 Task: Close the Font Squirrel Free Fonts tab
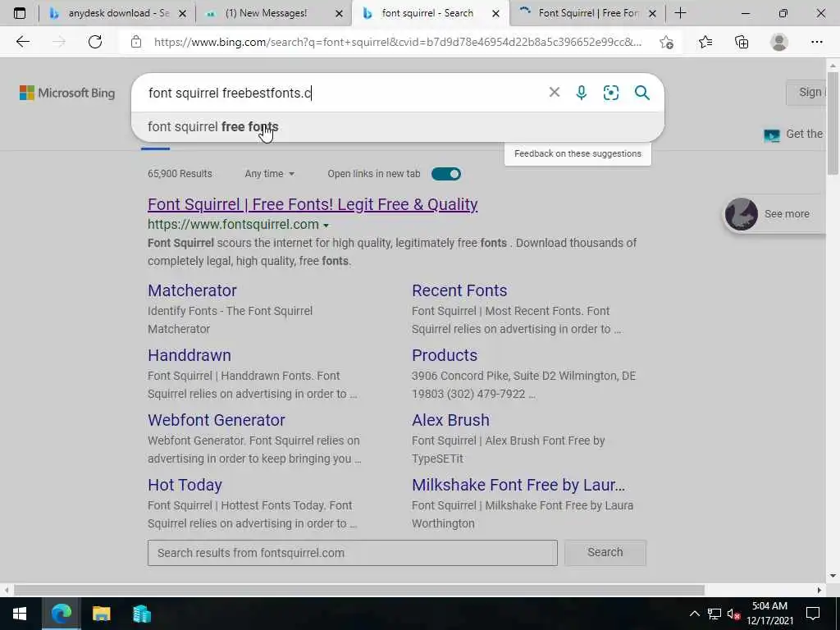point(652,13)
